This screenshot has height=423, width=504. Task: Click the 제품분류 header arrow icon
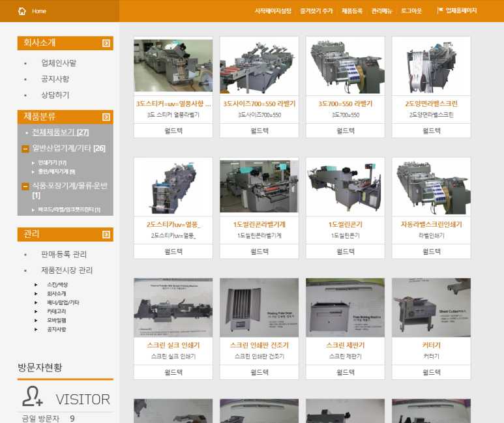(106, 117)
